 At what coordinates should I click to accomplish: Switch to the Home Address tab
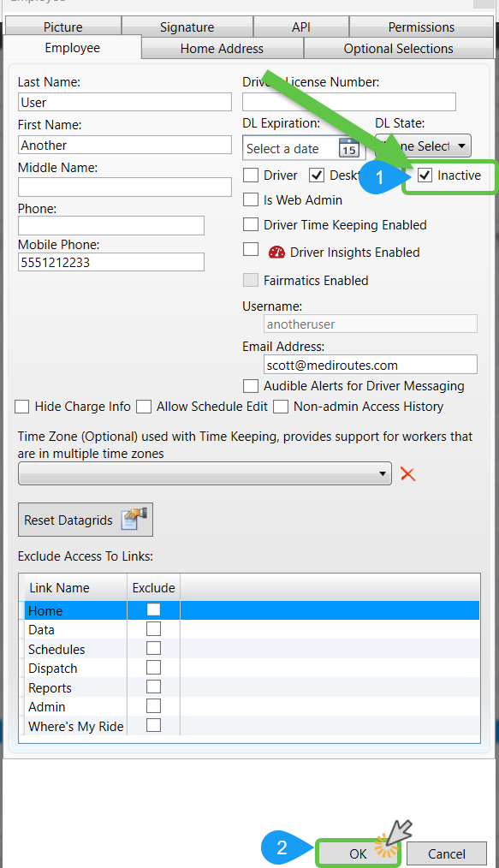click(222, 48)
